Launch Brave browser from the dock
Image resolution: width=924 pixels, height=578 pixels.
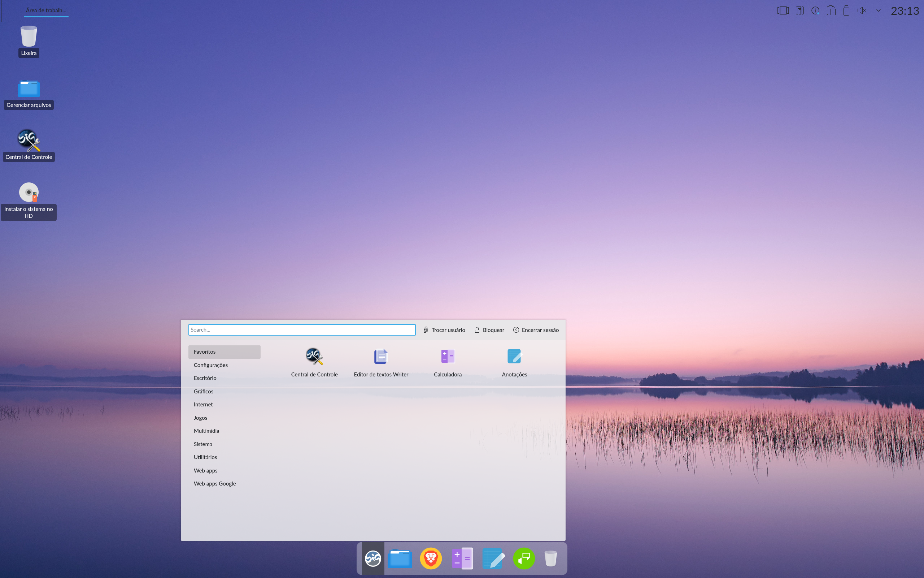431,558
